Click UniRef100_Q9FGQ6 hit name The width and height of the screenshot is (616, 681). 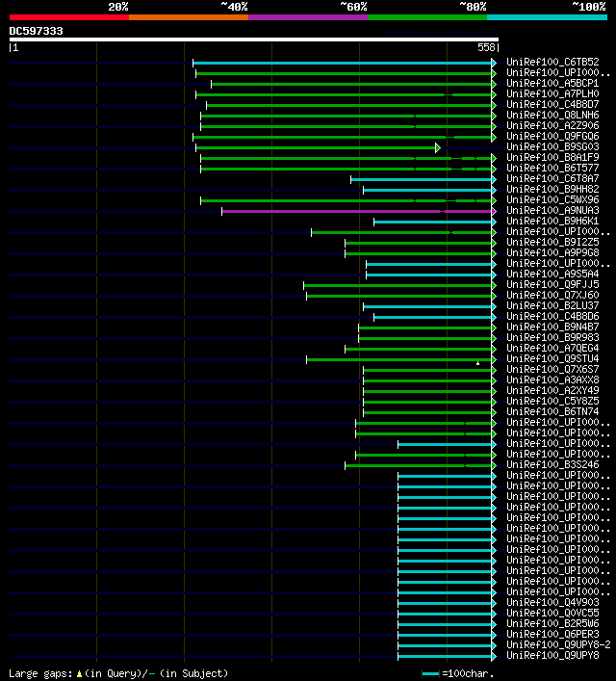552,137
